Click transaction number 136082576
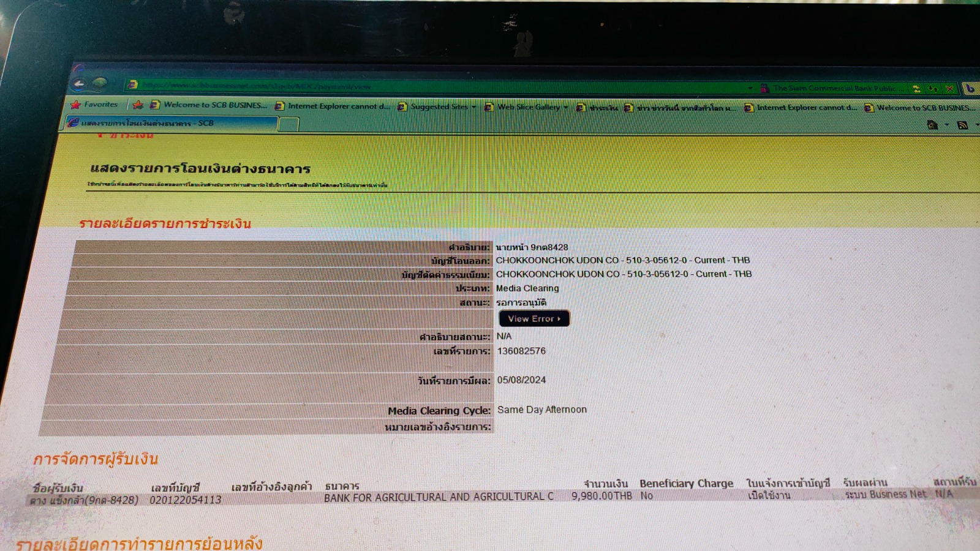 [x=521, y=351]
